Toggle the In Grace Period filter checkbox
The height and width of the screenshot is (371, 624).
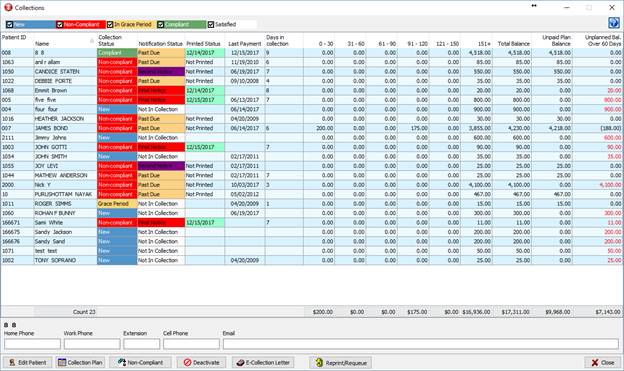pos(110,25)
